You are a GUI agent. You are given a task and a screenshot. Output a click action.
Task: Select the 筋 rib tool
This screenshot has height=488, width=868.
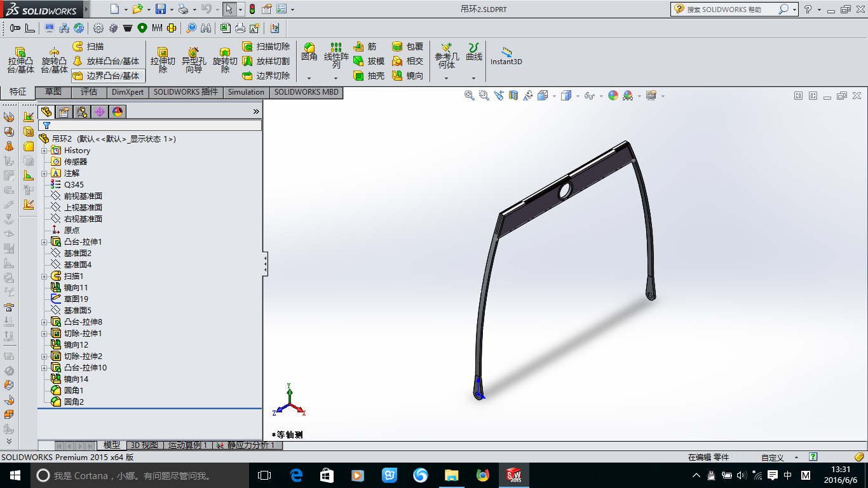point(365,46)
